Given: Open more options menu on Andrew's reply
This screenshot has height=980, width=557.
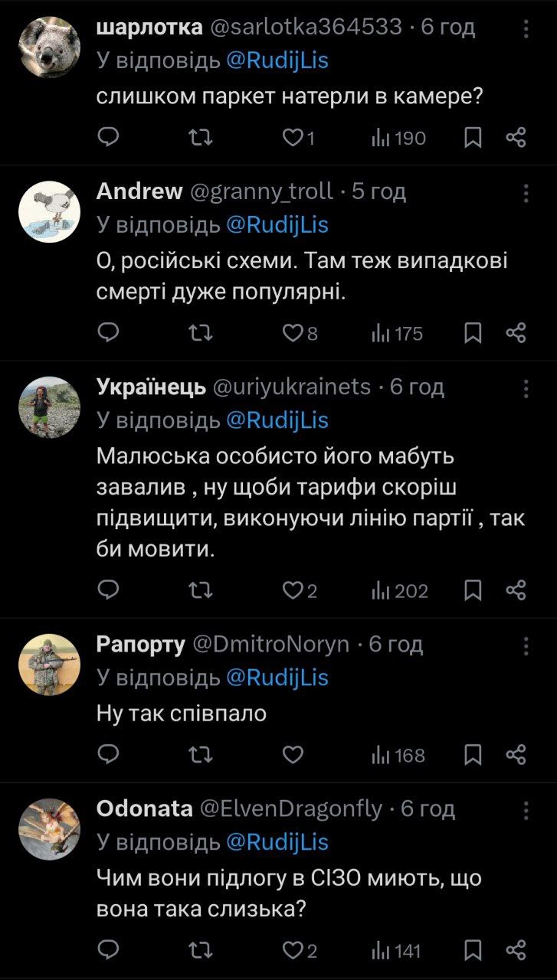Looking at the screenshot, I should tap(526, 192).
